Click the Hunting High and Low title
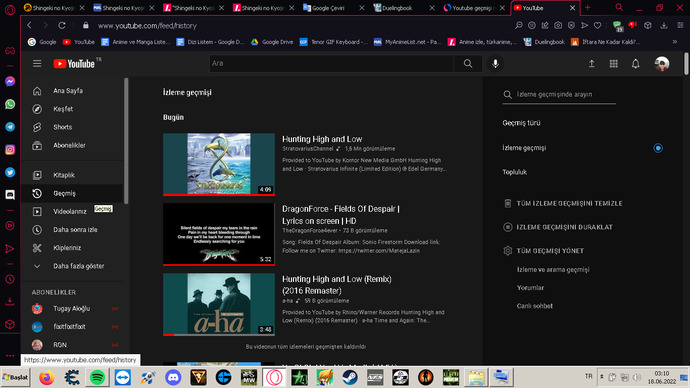690x388 pixels. tap(322, 139)
